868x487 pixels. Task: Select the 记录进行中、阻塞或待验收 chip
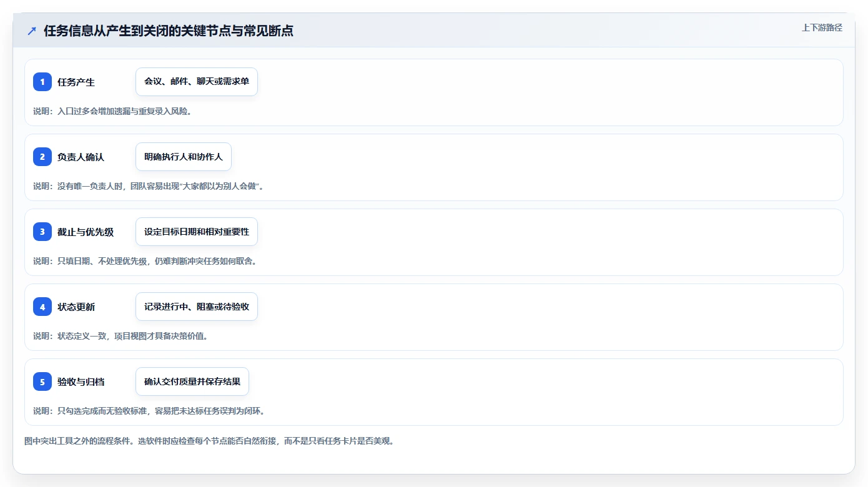click(197, 307)
